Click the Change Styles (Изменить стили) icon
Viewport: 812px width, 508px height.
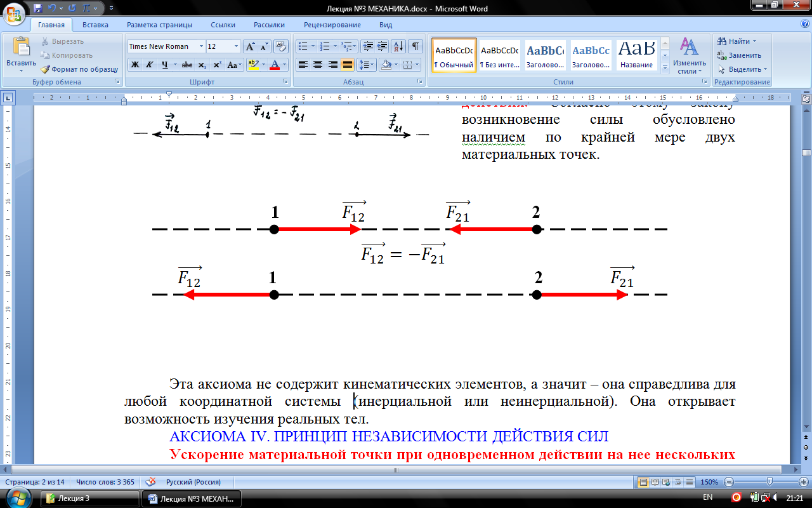coord(690,55)
